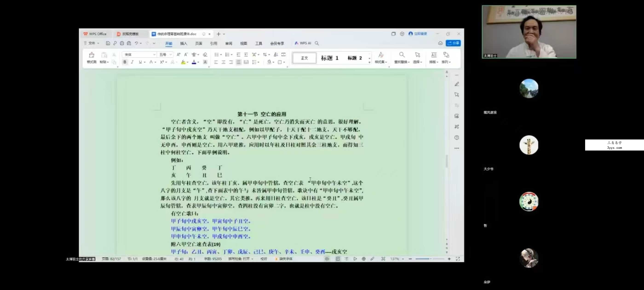Toggle eye-protection mode icon in status bar
The image size is (644, 290).
coord(327,259)
